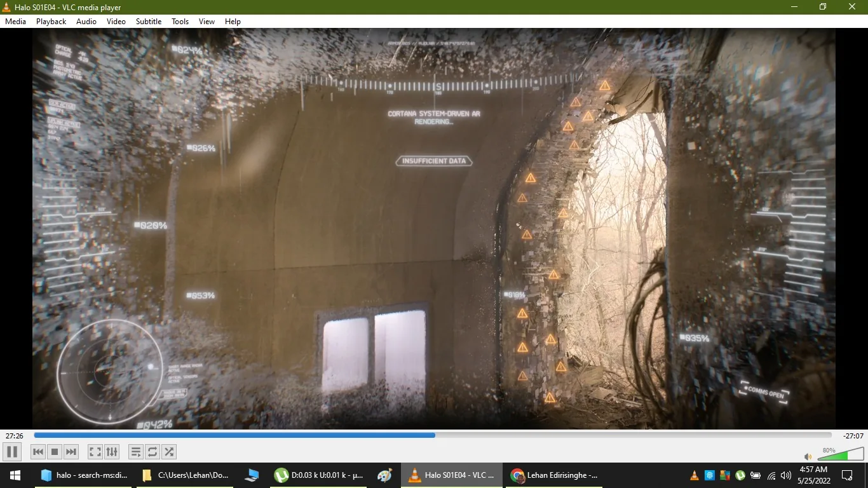
Task: Open the Playback menu
Action: (x=50, y=21)
